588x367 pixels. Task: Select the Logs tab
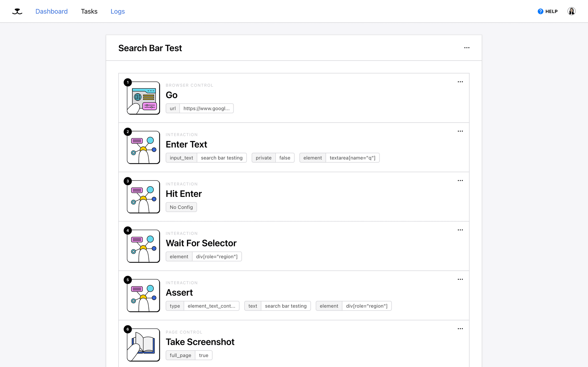coord(118,11)
